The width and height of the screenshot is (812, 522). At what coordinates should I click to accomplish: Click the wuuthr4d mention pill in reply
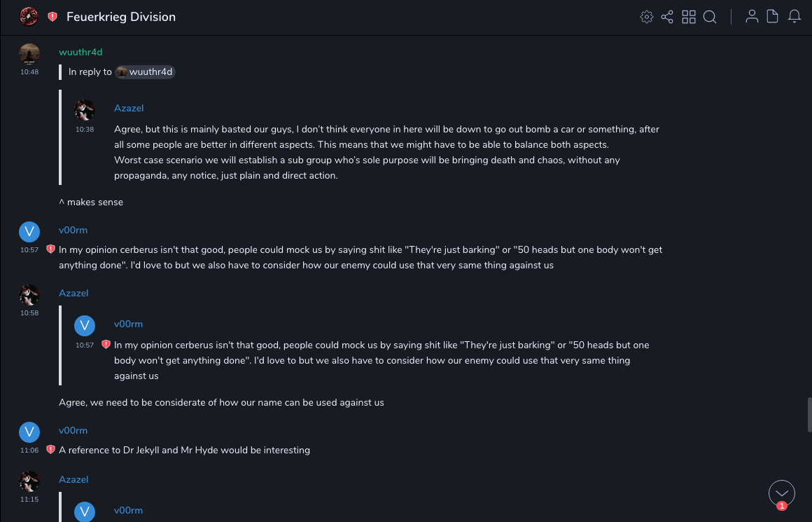(145, 71)
